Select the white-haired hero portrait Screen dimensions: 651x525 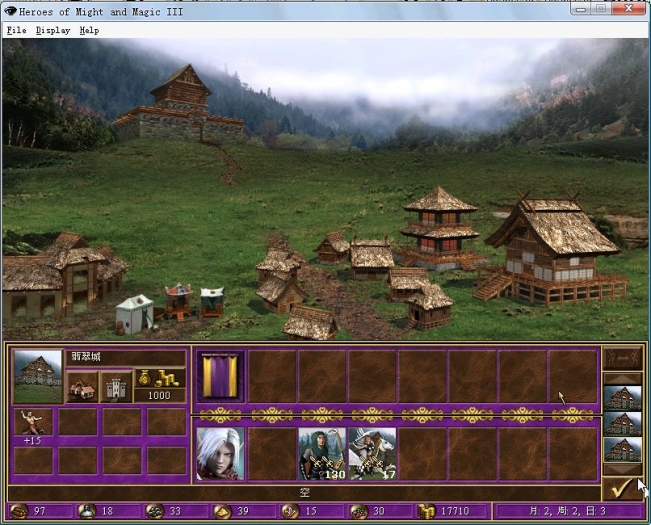point(220,454)
